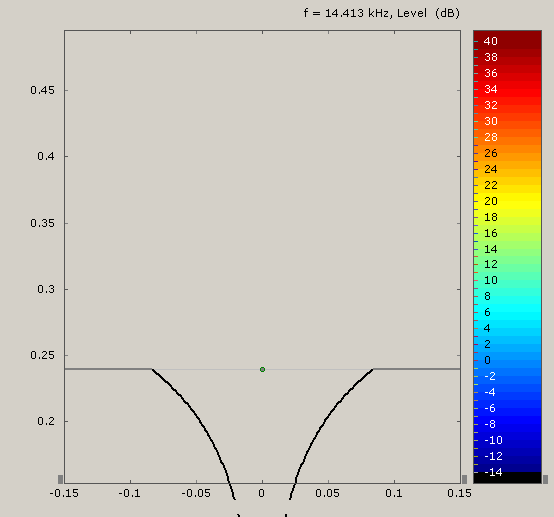554x517 pixels.
Task: Click the colorbar label 22
Action: pyautogui.click(x=491, y=185)
